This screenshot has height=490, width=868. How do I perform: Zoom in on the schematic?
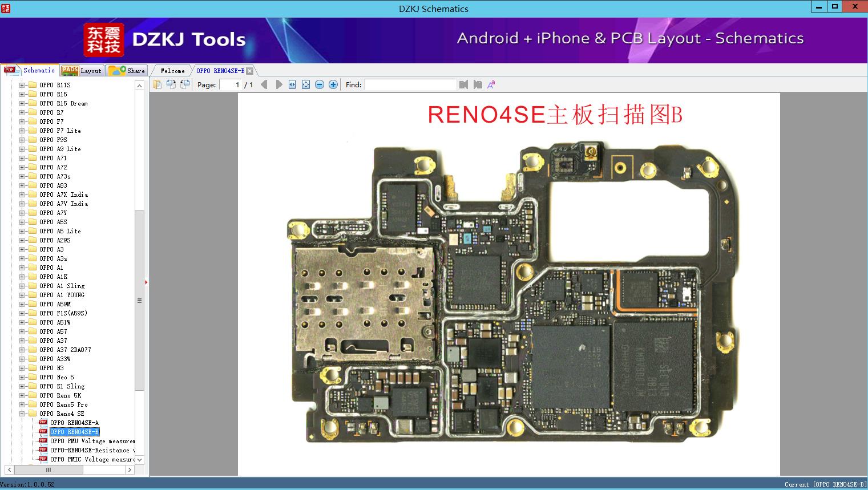point(333,84)
